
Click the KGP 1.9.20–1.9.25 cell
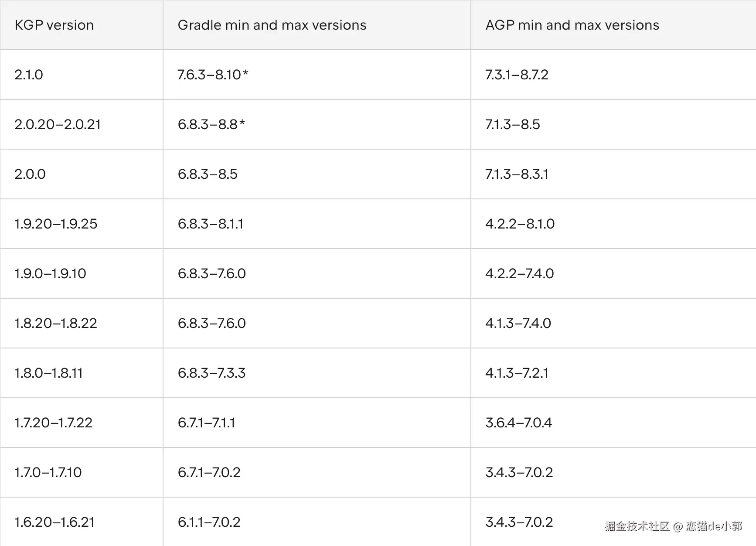pyautogui.click(x=56, y=224)
